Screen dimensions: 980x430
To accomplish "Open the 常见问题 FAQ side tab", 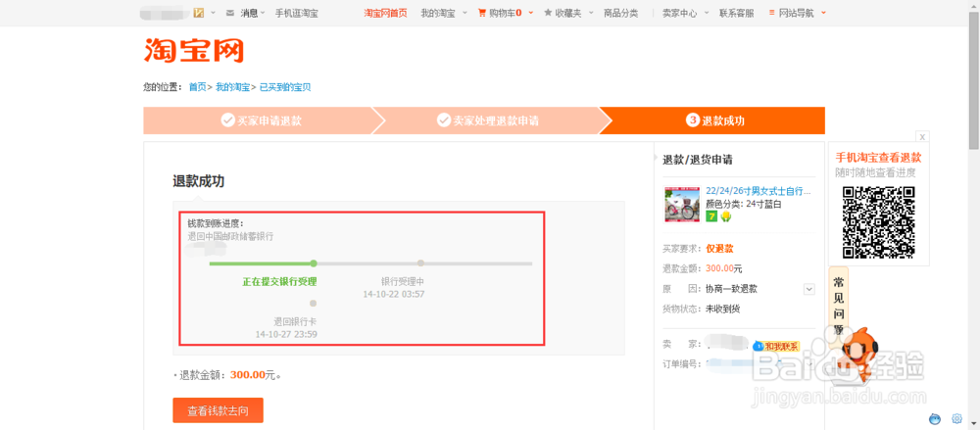I will (x=838, y=305).
